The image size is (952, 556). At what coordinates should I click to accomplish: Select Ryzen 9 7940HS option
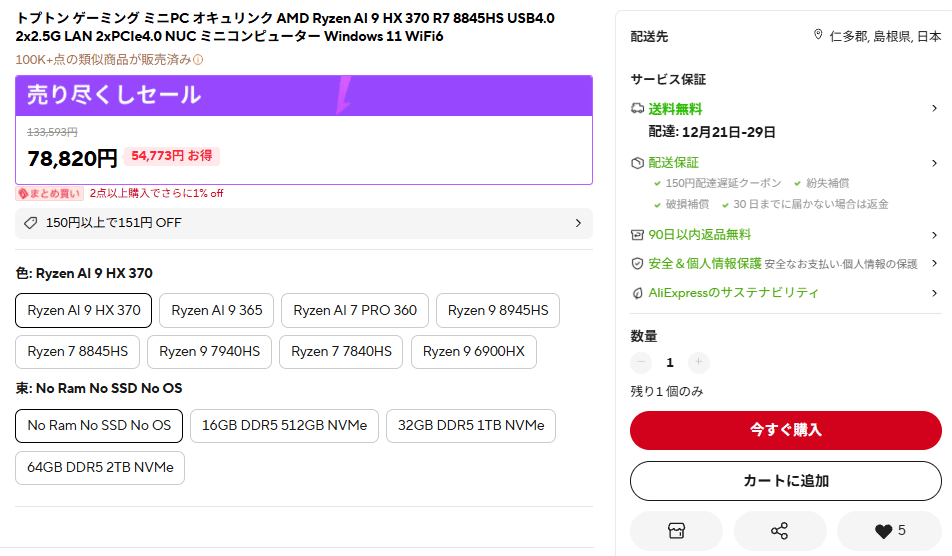coord(209,351)
